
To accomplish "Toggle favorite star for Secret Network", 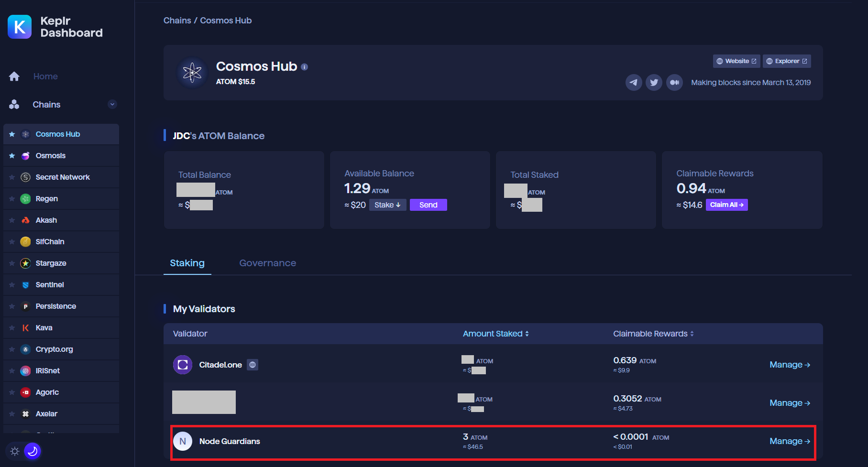I will 12,177.
